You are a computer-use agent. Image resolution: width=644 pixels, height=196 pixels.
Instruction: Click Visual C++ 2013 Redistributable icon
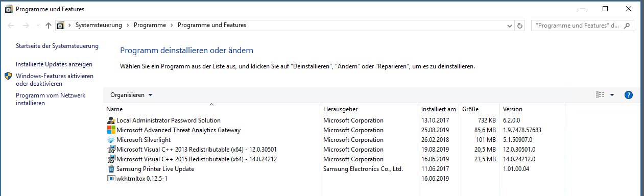pyautogui.click(x=111, y=150)
